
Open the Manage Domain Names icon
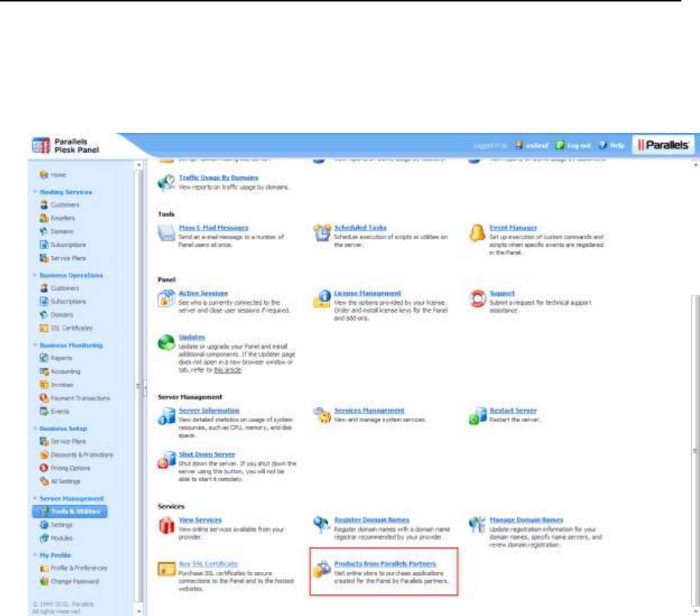(x=477, y=524)
